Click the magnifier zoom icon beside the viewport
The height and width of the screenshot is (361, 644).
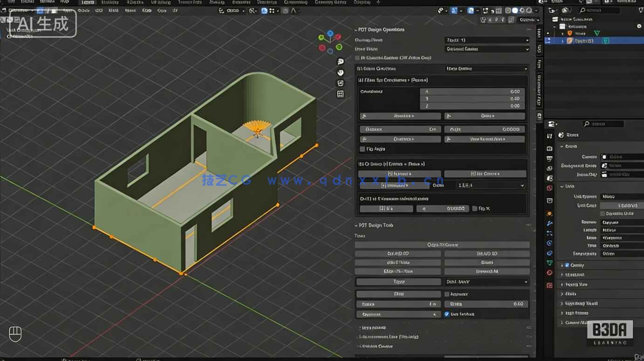pos(340,62)
